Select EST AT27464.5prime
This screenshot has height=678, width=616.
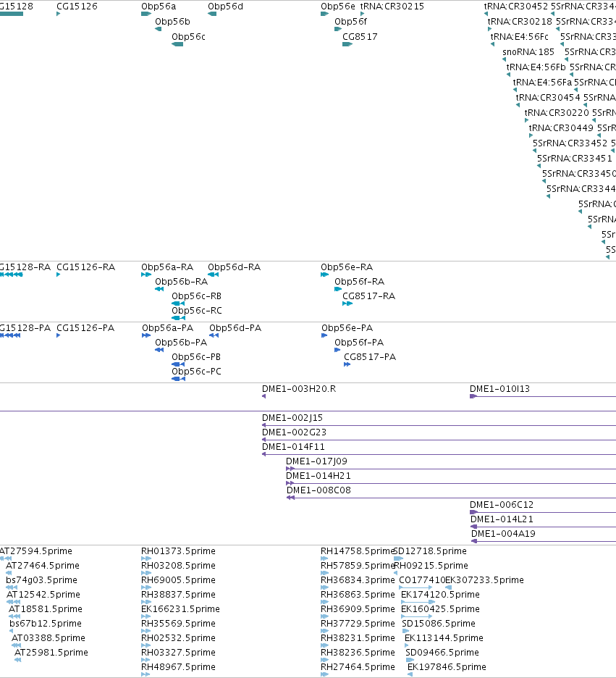[9, 573]
